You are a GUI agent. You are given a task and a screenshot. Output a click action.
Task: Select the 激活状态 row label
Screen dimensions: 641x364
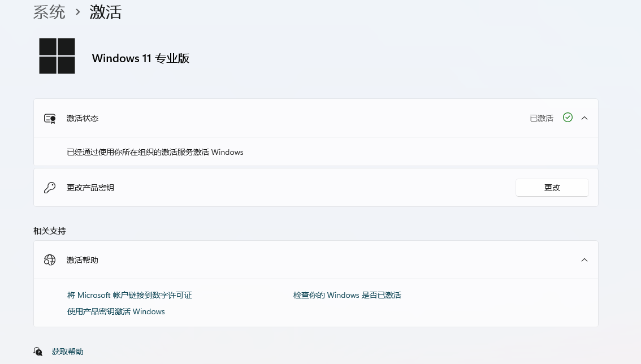pyautogui.click(x=83, y=118)
